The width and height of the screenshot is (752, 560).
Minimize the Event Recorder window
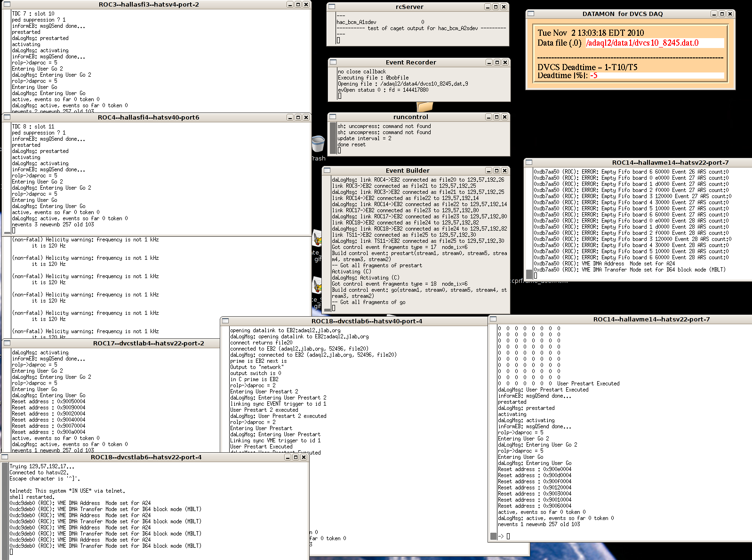489,62
